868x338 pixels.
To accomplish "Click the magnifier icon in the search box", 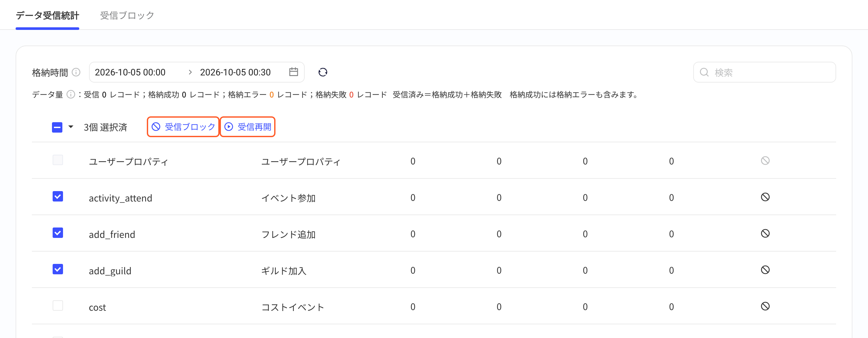I will 704,72.
